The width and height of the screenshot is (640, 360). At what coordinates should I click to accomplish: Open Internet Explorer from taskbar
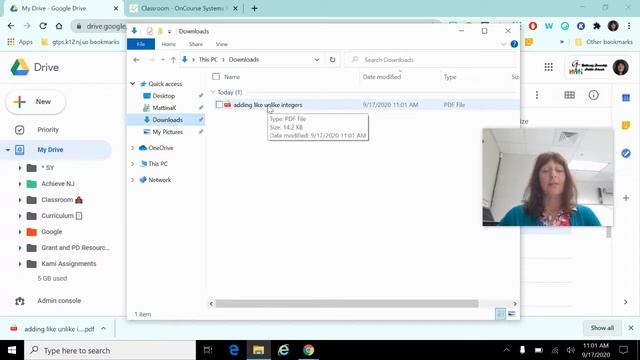[x=283, y=350]
